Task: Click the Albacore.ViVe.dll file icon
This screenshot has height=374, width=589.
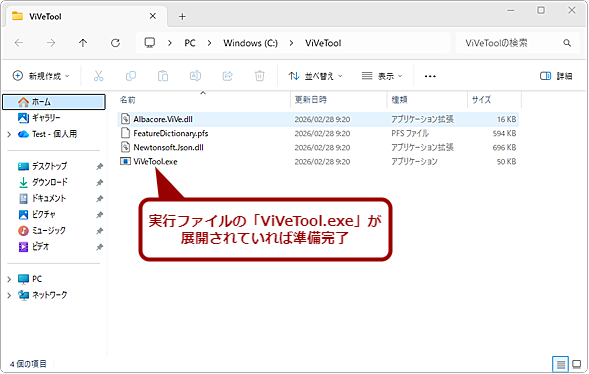Action: [125, 119]
